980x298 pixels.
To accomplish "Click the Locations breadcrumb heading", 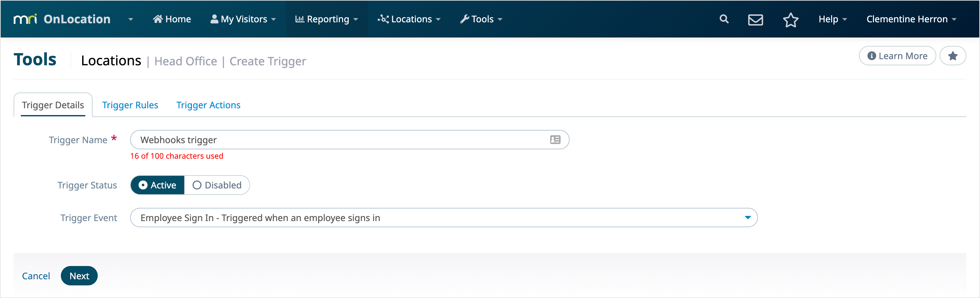I will coord(111,61).
